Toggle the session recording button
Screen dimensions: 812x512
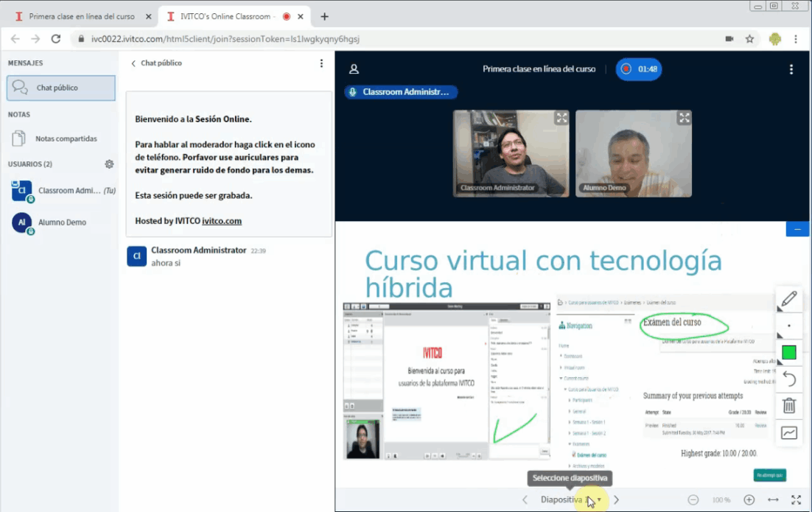click(x=639, y=69)
